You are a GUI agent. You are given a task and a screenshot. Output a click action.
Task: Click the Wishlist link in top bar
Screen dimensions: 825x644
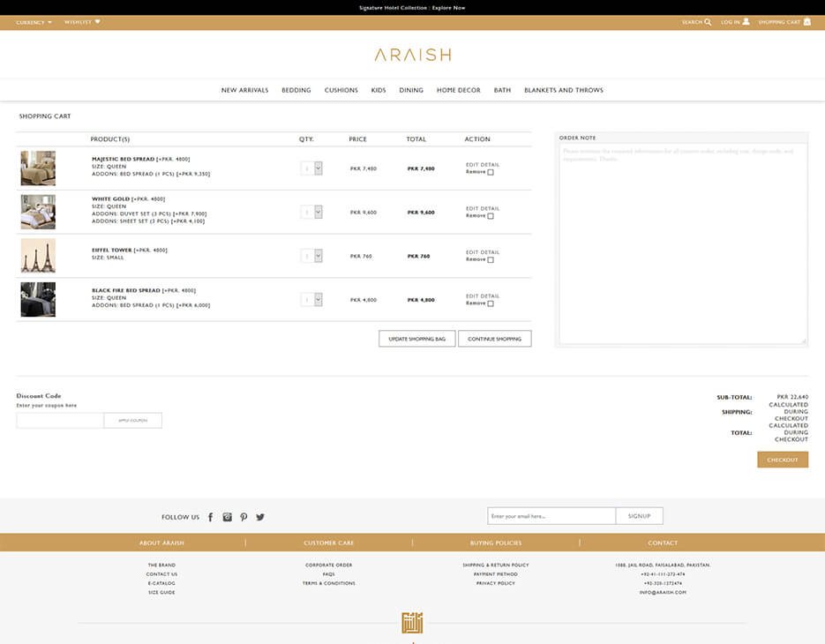[78, 22]
